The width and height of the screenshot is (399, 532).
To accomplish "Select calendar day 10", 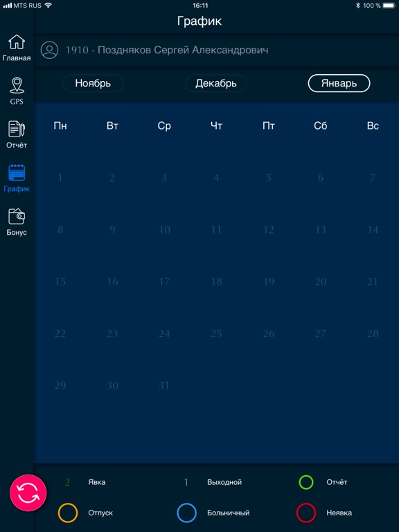I will pos(165,230).
